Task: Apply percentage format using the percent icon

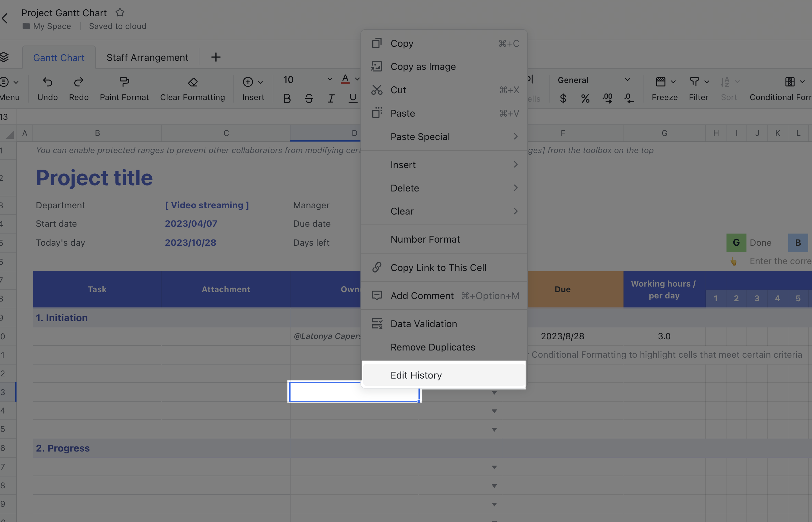Action: 585,99
